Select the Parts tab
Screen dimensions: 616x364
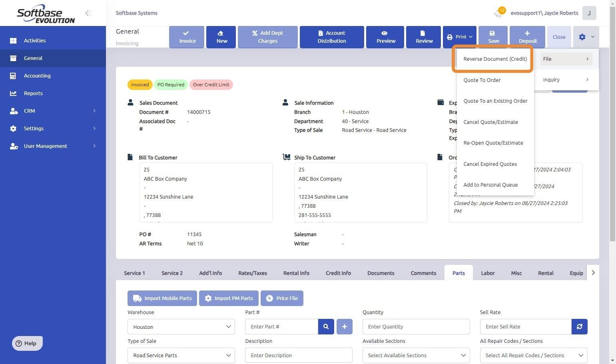click(459, 273)
